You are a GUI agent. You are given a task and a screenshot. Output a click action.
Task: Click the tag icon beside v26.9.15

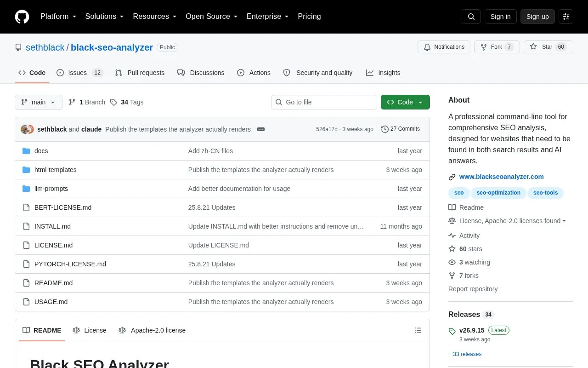coord(452,331)
